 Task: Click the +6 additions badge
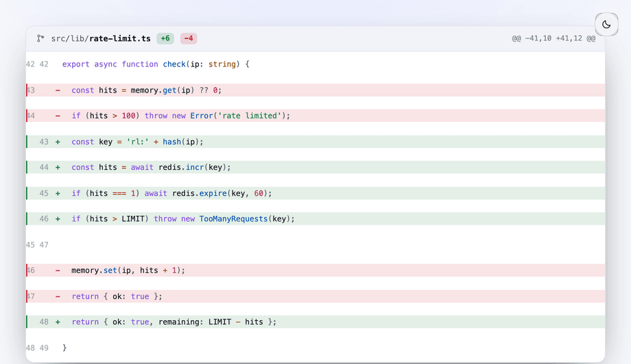point(165,38)
